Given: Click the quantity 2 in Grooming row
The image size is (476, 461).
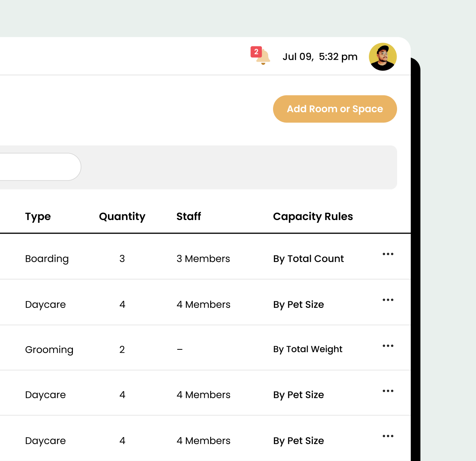Looking at the screenshot, I should (x=122, y=349).
